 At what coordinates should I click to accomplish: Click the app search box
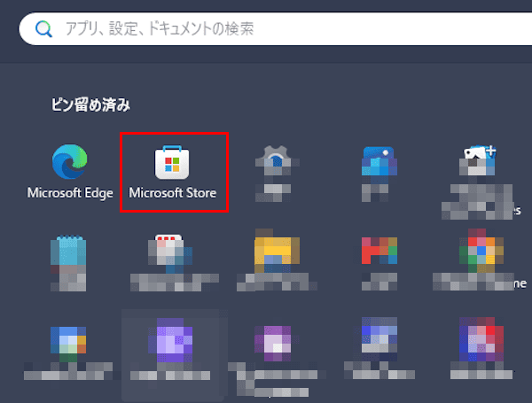[276, 29]
